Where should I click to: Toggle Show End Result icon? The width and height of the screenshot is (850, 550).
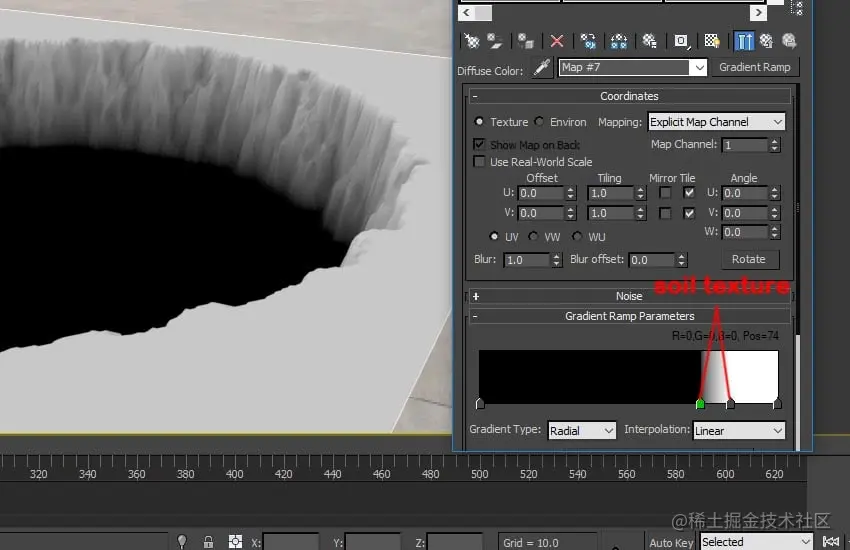click(744, 41)
